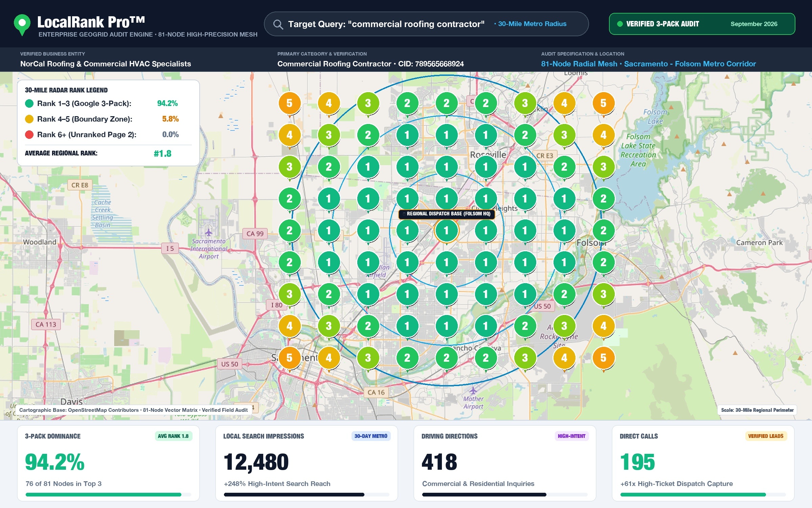This screenshot has height=508, width=812.
Task: Click the yellow Rank 4–5 legend swatch
Action: click(x=29, y=119)
